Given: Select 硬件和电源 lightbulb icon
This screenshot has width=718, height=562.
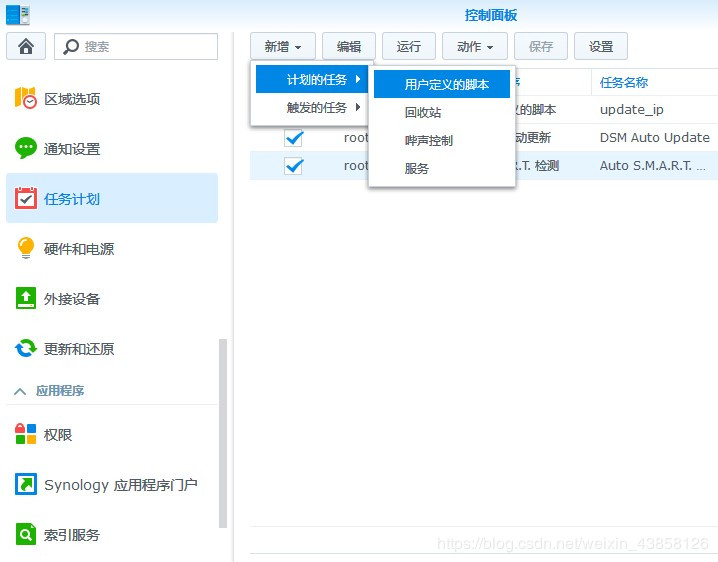Looking at the screenshot, I should point(26,248).
